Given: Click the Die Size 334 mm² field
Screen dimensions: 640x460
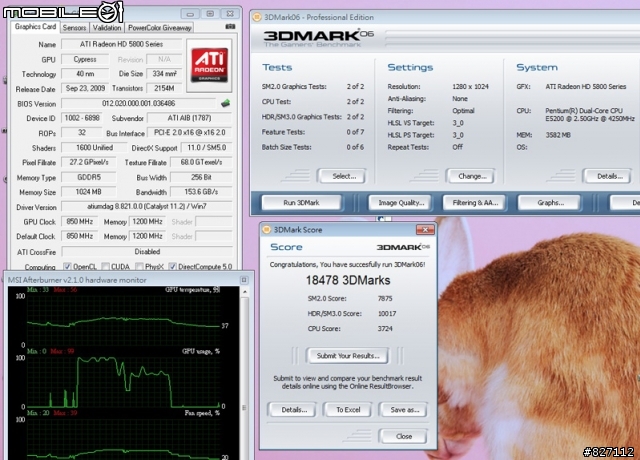Looking at the screenshot, I should click(164, 73).
